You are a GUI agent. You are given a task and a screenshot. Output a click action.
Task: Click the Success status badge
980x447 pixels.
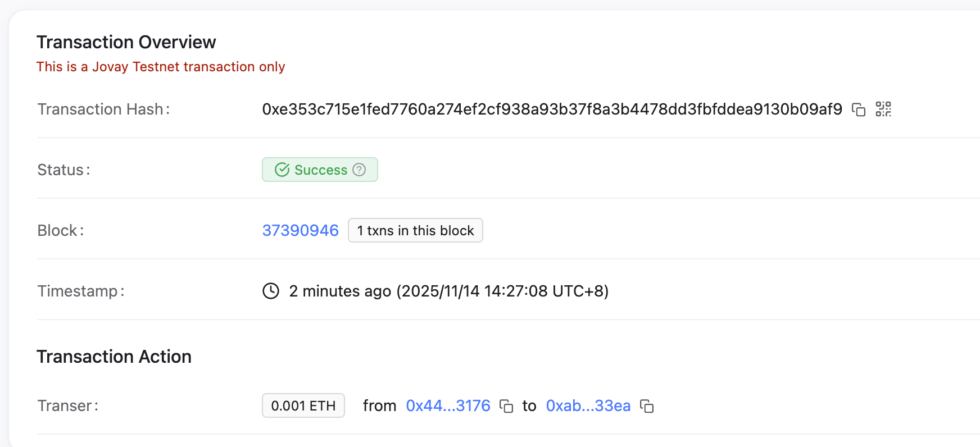320,170
